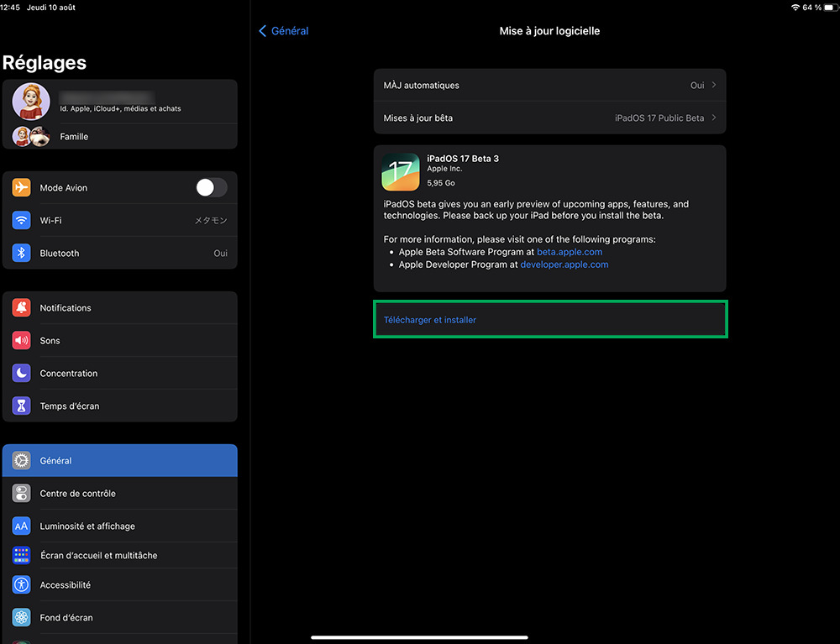The image size is (840, 644).
Task: Toggle Mode Avion on
Action: (212, 187)
